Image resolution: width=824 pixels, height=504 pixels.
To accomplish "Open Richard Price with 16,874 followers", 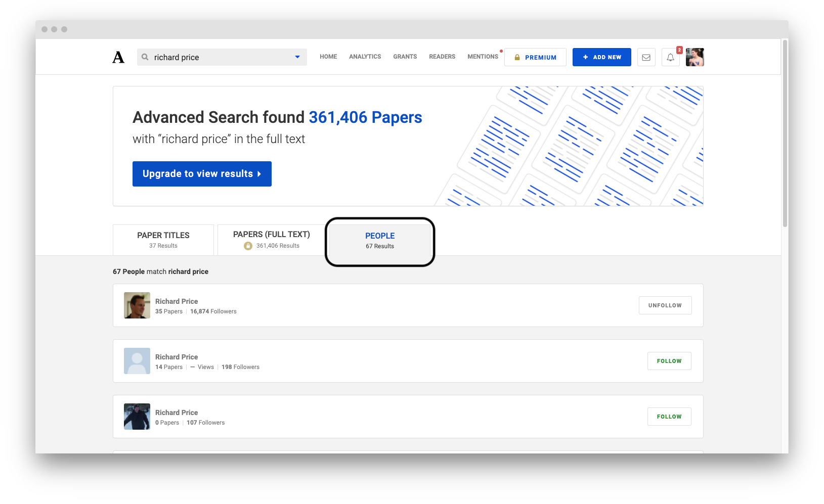I will point(177,301).
